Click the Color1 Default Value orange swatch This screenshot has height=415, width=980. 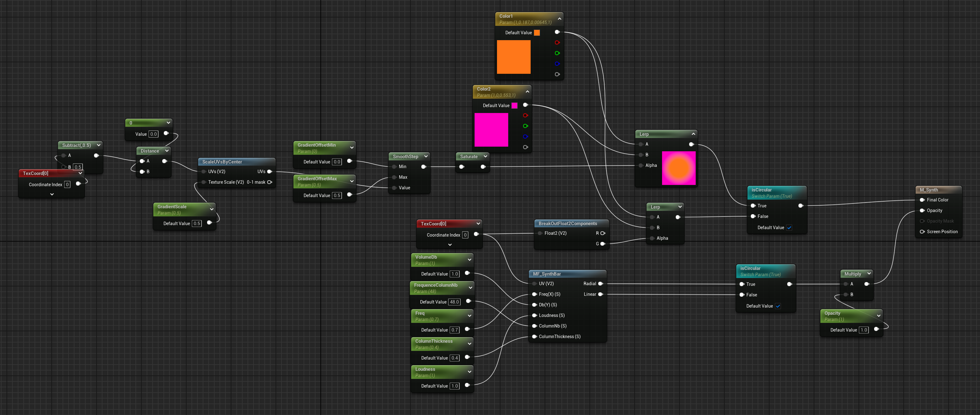click(x=537, y=33)
